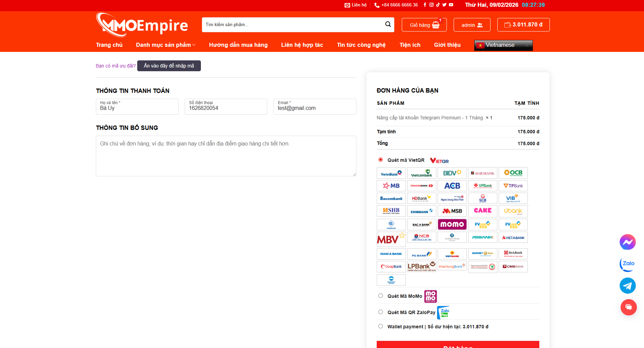
Task: Click the search magnifier icon
Action: click(x=388, y=24)
